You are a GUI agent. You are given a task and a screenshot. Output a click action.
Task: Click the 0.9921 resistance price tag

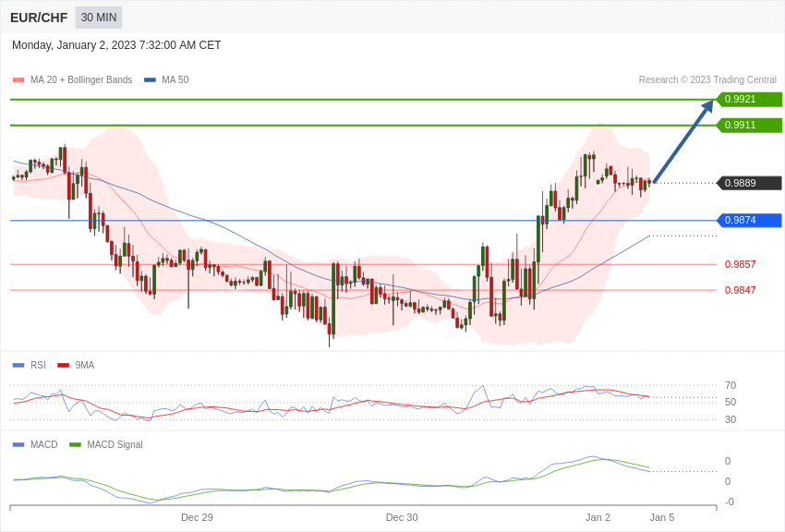[x=749, y=99]
